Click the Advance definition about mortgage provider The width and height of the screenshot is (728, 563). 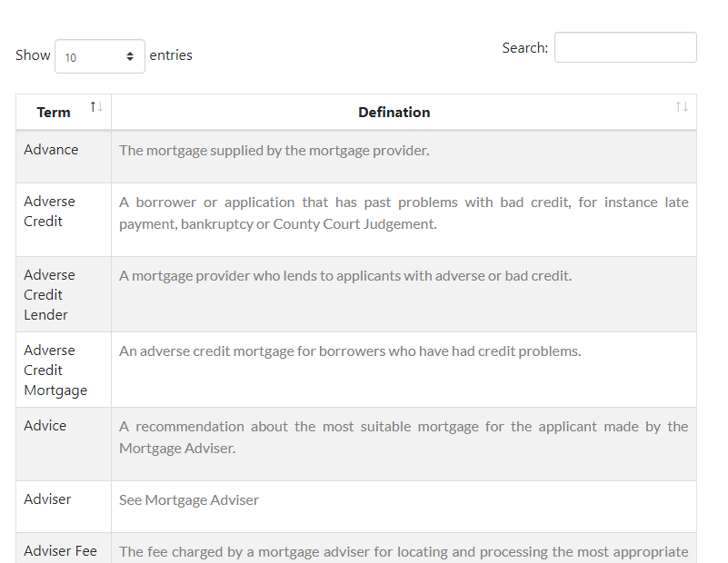(x=274, y=151)
